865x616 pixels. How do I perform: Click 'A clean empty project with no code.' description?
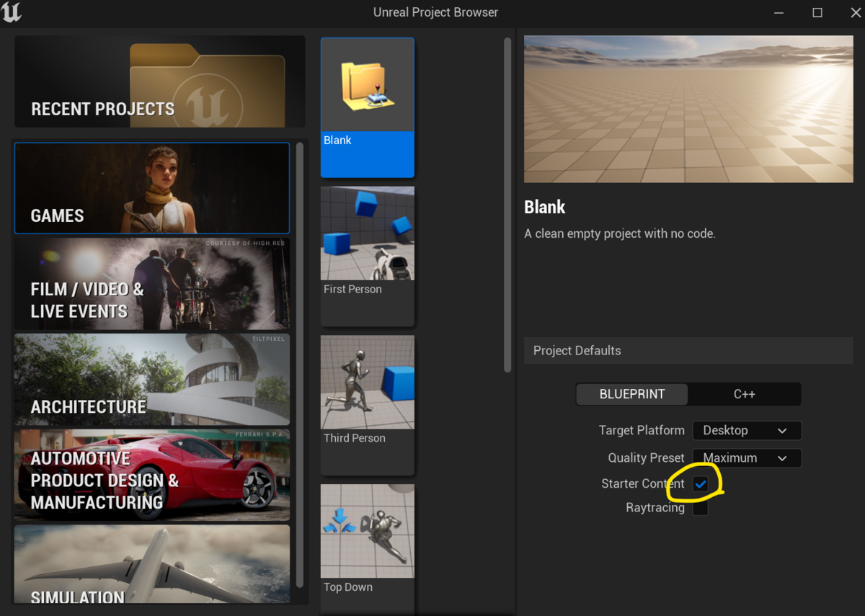click(620, 233)
